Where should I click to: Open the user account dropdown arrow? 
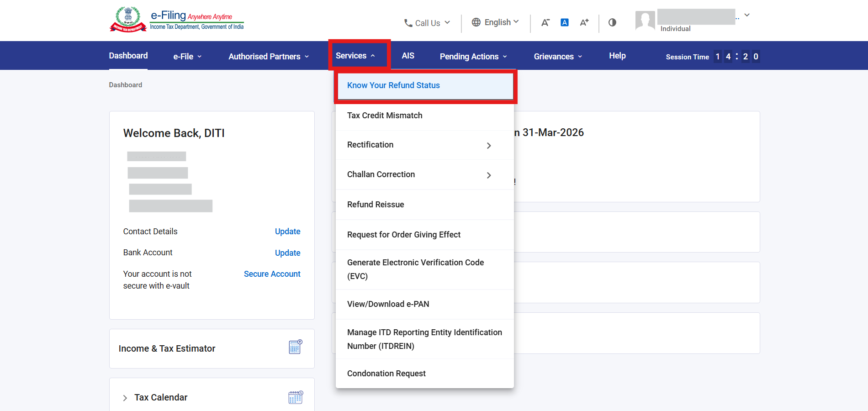coord(747,15)
